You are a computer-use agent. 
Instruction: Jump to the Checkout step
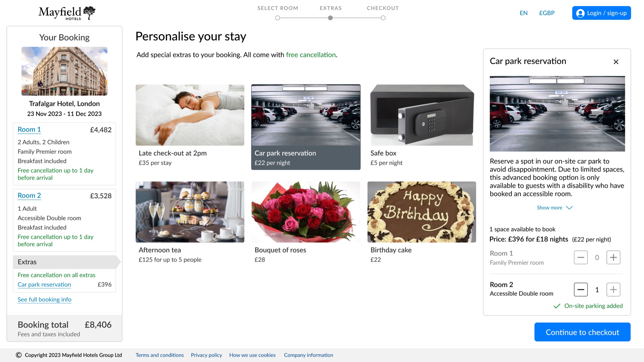pos(383,18)
